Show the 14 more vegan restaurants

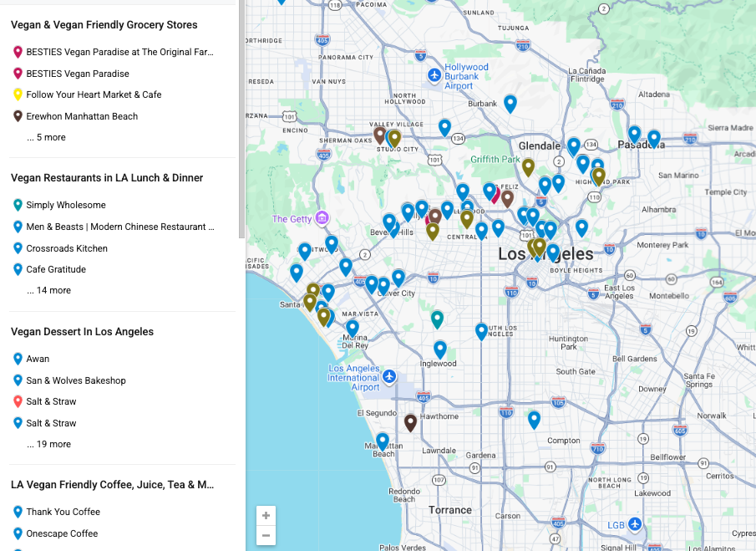[x=48, y=290]
